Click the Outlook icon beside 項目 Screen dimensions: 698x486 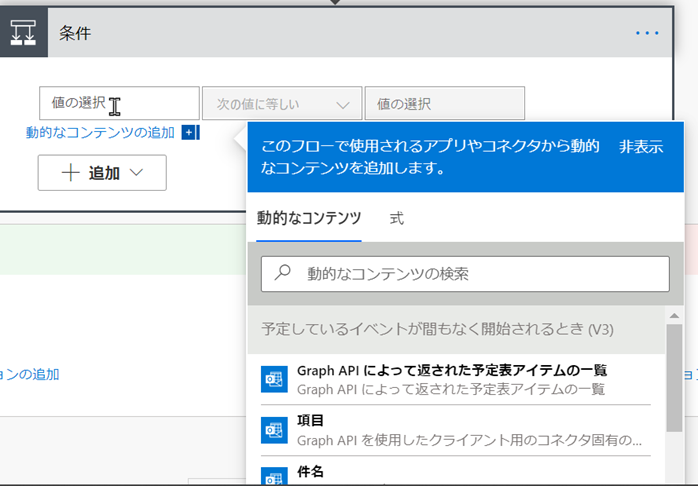tap(274, 430)
